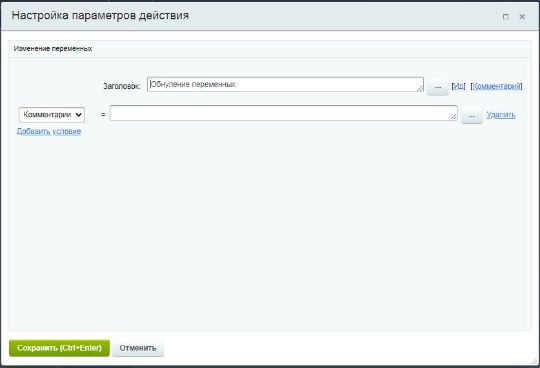
Task: Save with Сохранить (Ctrl+Enter) button
Action: coord(59,348)
